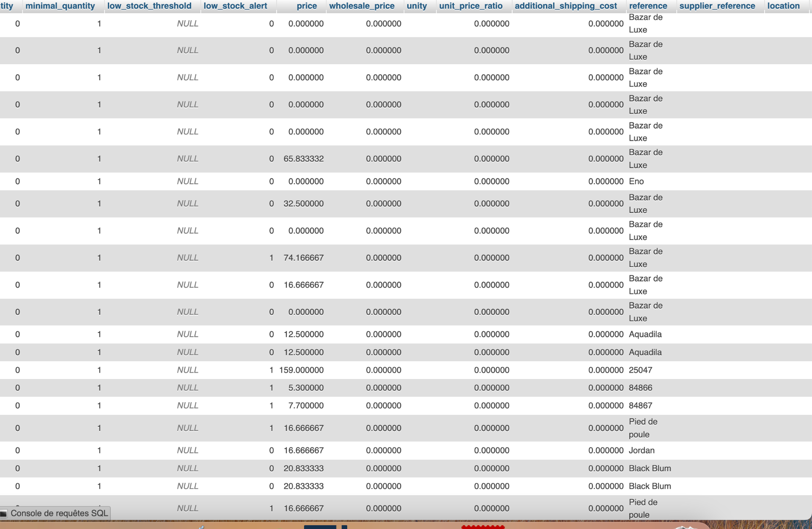812x529 pixels.
Task: Click minimal_quantity 1 in the 84867 row
Action: [x=99, y=406]
